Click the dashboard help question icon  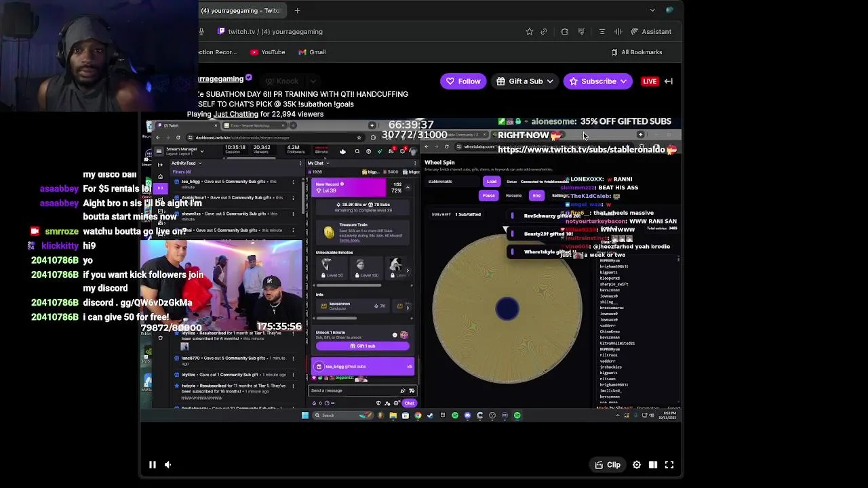tap(368, 152)
